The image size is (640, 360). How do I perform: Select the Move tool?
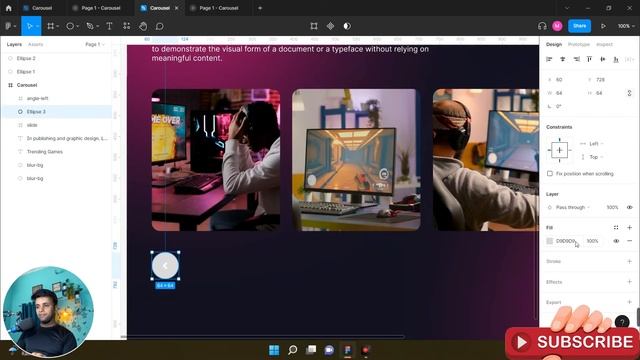click(x=29, y=26)
